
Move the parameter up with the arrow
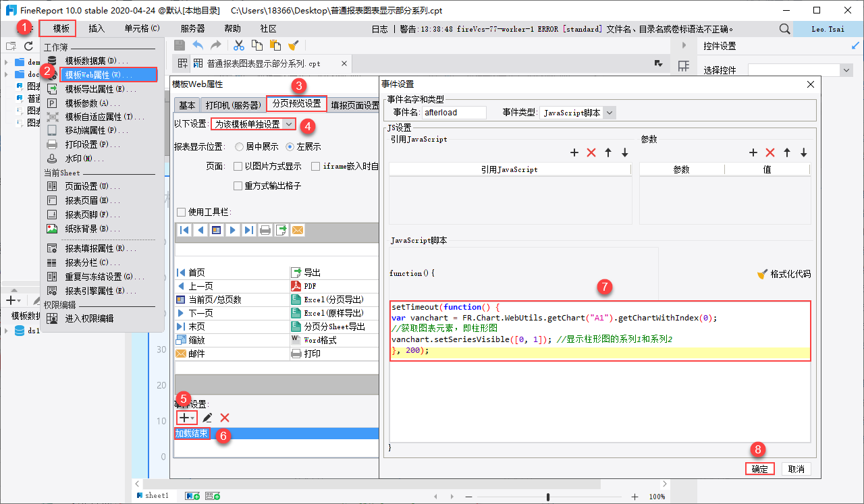(x=787, y=153)
